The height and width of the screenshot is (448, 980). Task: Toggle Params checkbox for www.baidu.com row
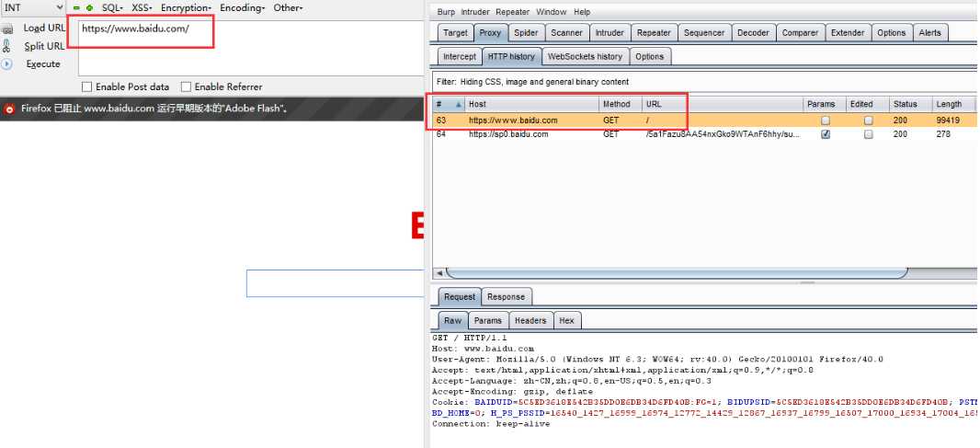(x=826, y=121)
